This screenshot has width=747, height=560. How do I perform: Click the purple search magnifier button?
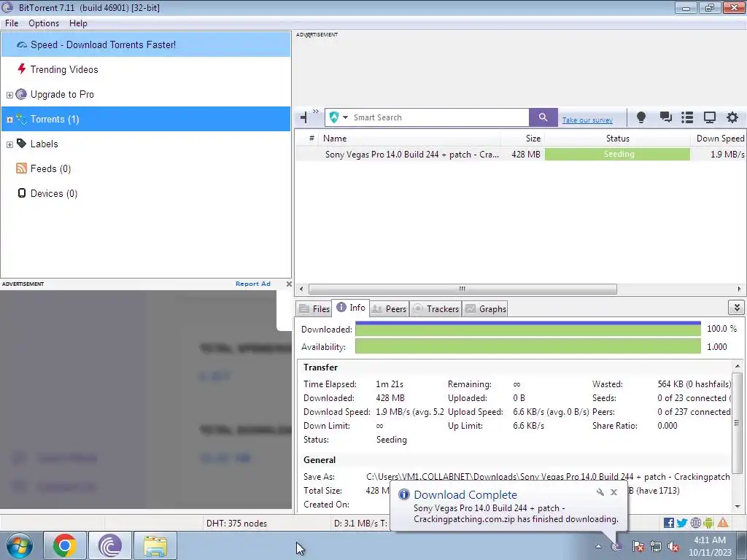[x=543, y=117]
